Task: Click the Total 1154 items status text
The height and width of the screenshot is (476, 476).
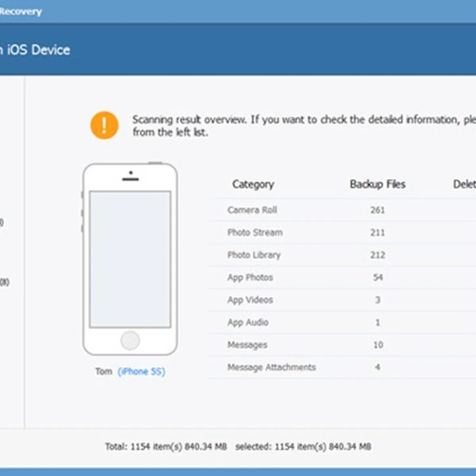Action: pos(166,447)
